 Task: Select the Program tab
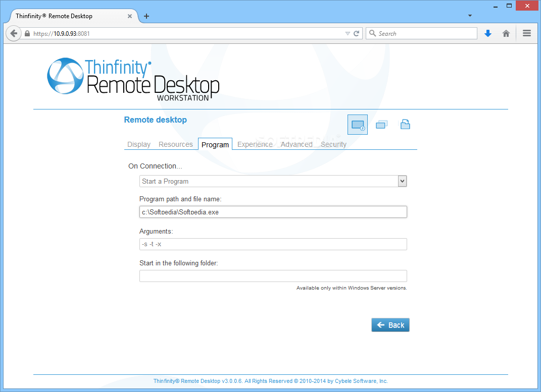(x=215, y=144)
